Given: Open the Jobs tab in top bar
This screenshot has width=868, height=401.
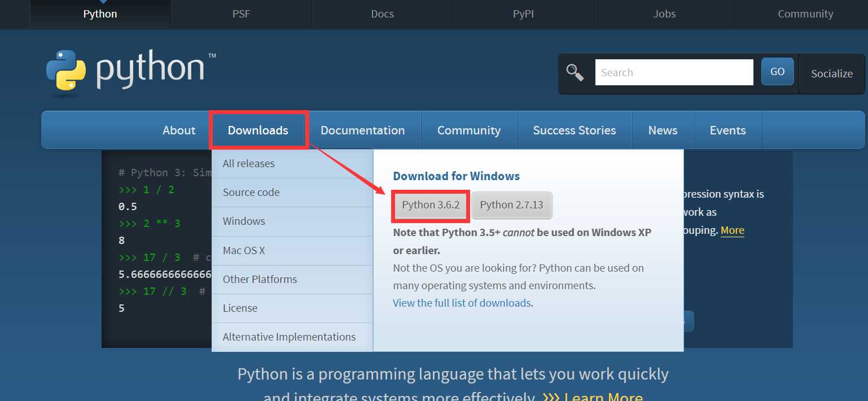Looking at the screenshot, I should coord(664,14).
